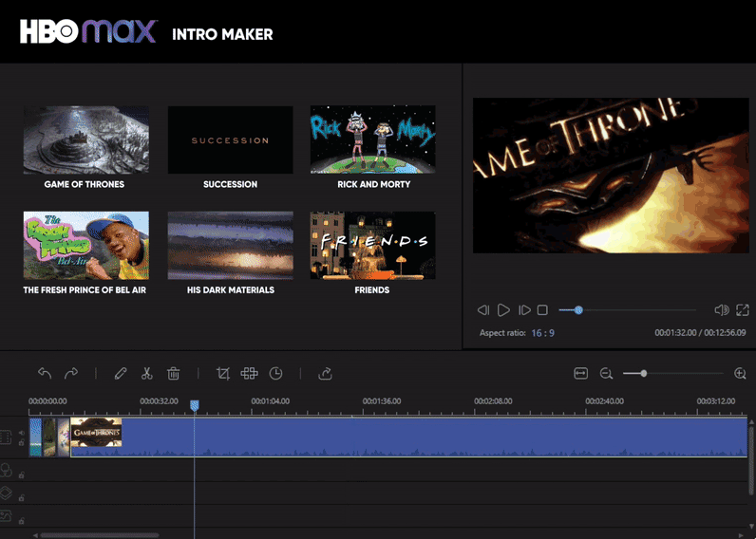Lock the picture track
This screenshot has height=539, width=756.
21,521
